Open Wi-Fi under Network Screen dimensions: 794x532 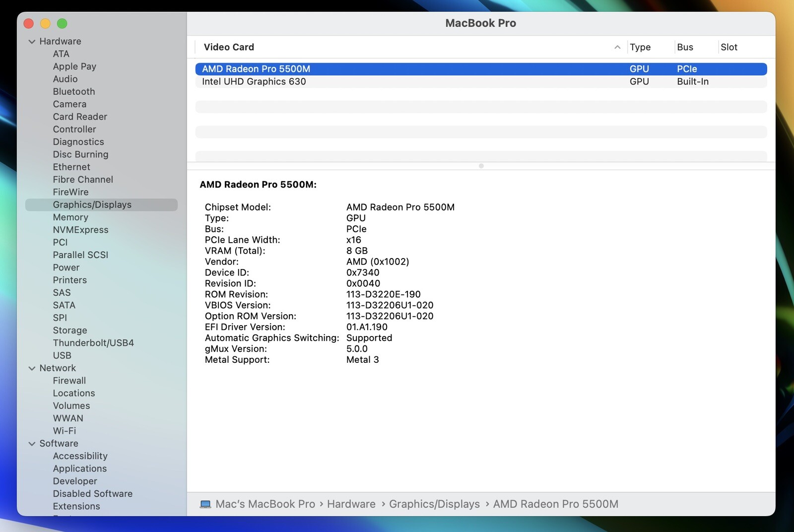65,431
